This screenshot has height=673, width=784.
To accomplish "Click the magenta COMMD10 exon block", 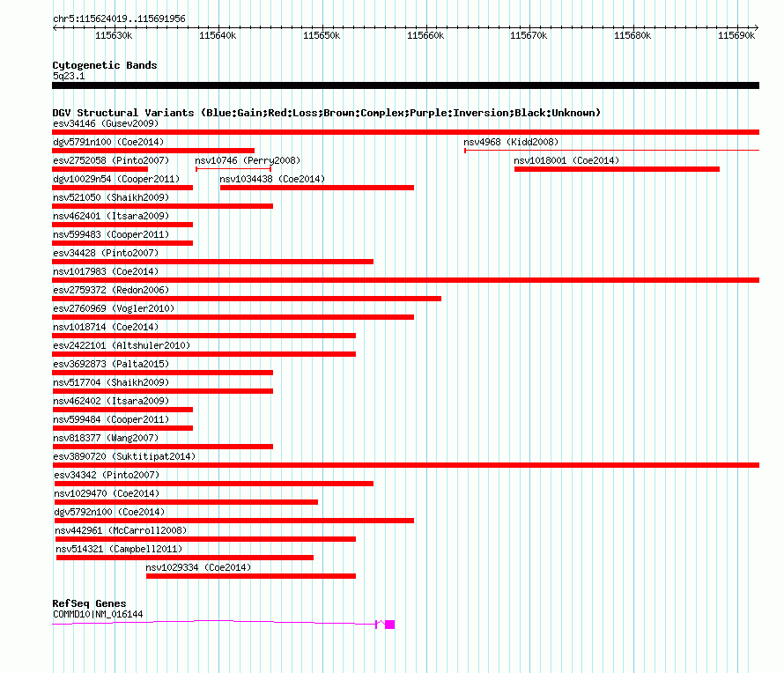I will (x=390, y=625).
